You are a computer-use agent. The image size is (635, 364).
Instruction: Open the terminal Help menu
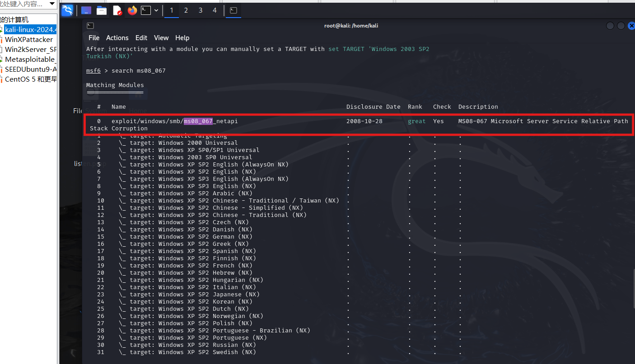[x=182, y=38]
